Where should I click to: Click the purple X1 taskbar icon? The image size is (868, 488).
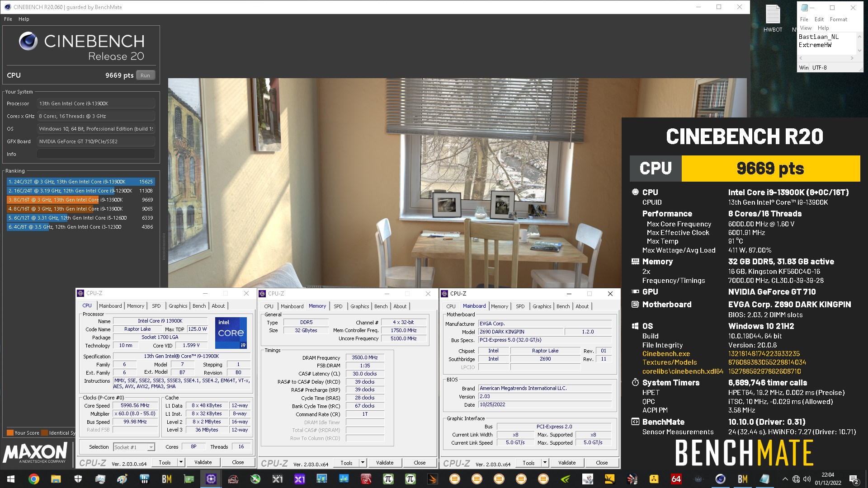pos(299,479)
